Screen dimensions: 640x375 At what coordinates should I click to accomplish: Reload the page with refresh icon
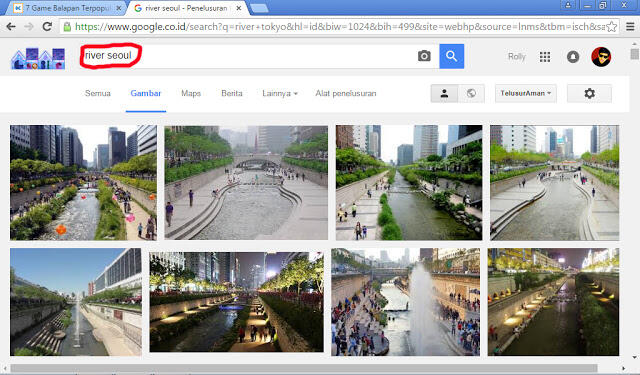[47, 27]
